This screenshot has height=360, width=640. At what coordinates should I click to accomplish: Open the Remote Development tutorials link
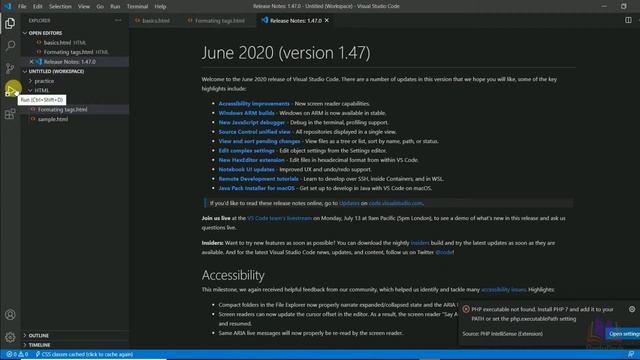click(258, 179)
